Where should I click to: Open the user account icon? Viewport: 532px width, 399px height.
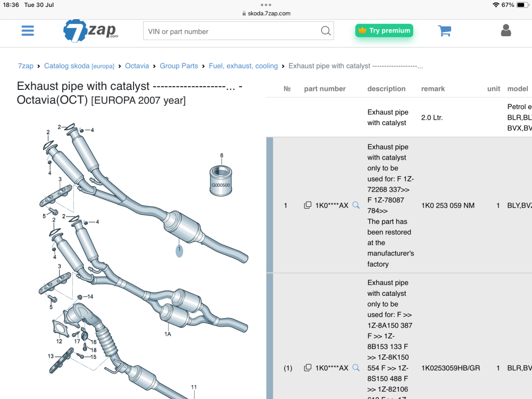[506, 30]
